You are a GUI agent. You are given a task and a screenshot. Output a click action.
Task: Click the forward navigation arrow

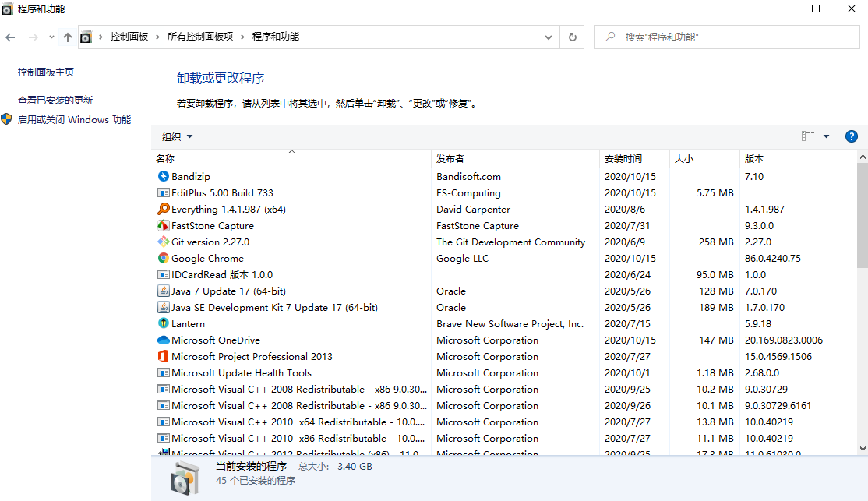[x=34, y=37]
